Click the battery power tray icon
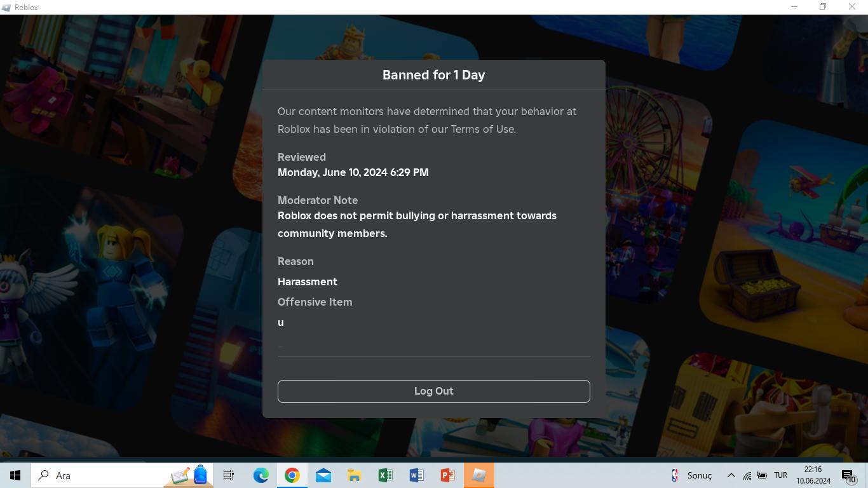Screen dimensions: 868x488 point(762,475)
